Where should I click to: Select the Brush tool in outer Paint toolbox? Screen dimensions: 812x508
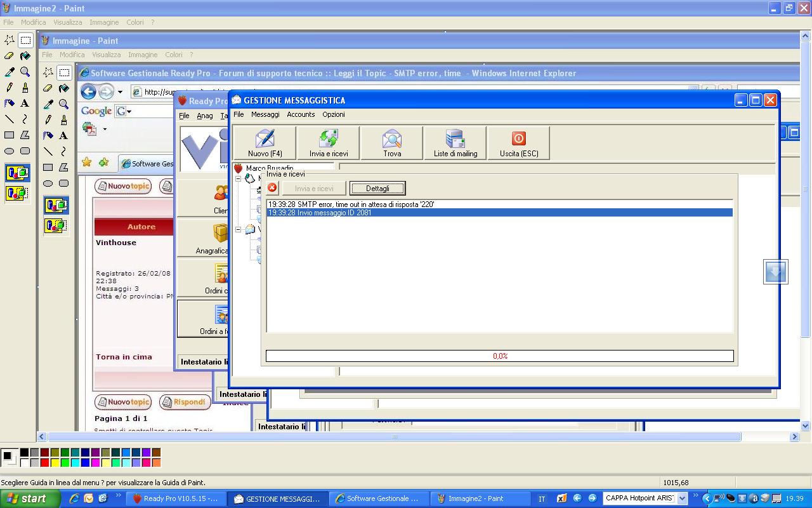pos(25,88)
